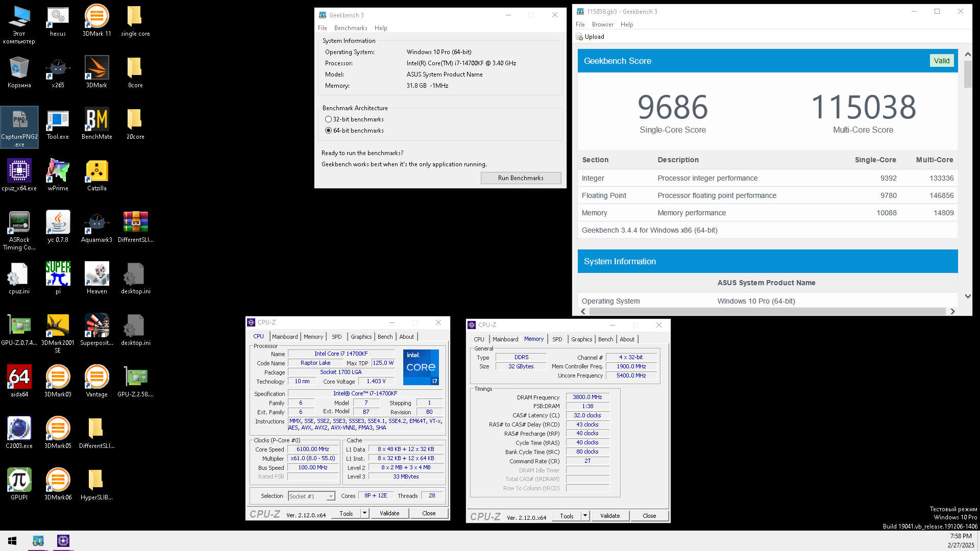This screenshot has height=551, width=980.
Task: Switch to Bench tab in left CPU-Z
Action: tap(385, 337)
